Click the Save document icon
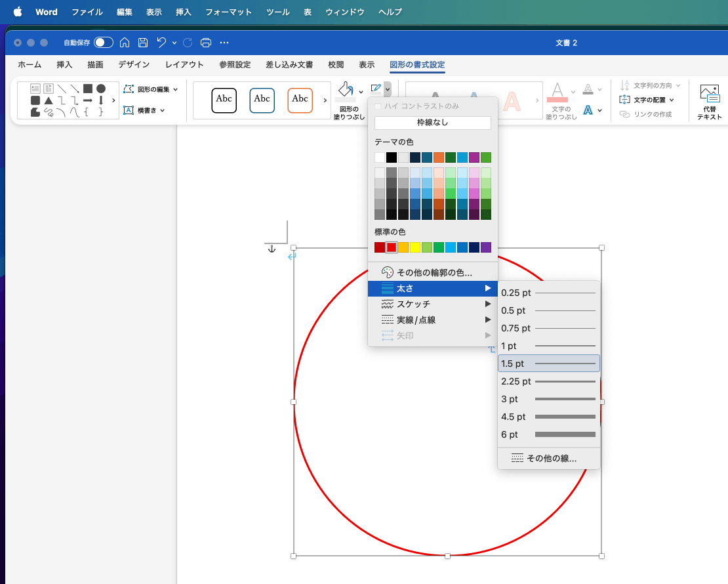This screenshot has height=584, width=728. pos(143,43)
